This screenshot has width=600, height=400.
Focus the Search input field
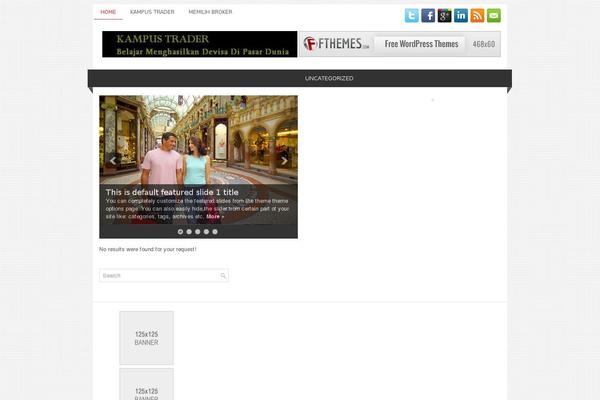(164, 276)
